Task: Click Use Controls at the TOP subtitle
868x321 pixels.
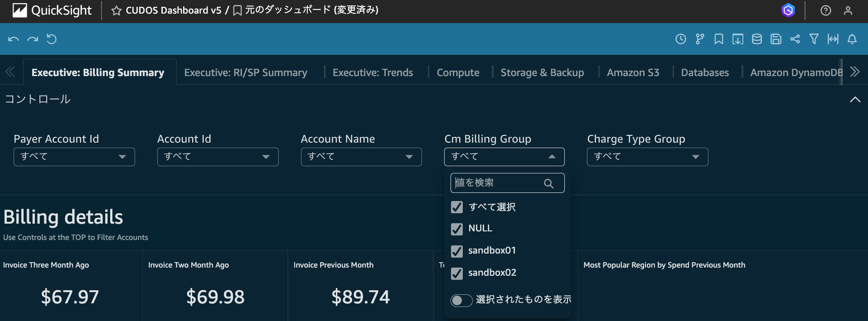Action: 76,237
